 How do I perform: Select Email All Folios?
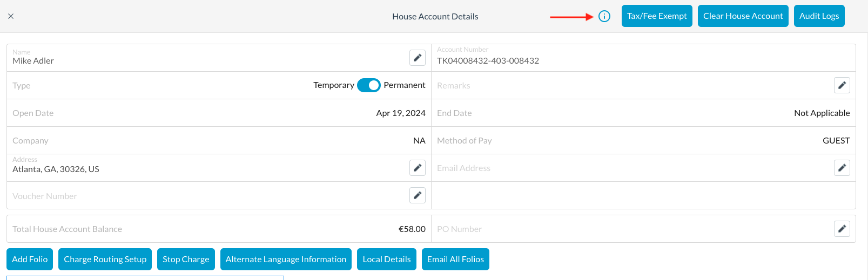coord(455,259)
